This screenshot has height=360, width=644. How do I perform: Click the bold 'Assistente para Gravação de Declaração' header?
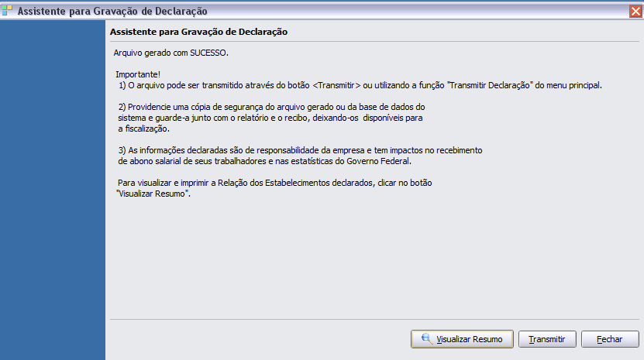pyautogui.click(x=199, y=32)
